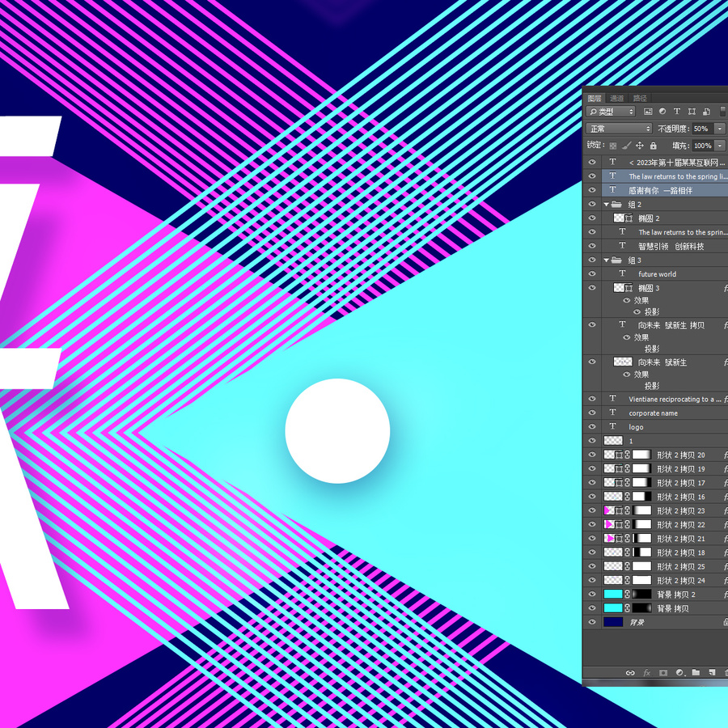Open the 正常 blend mode dropdown
The height and width of the screenshot is (728, 728).
click(620, 129)
